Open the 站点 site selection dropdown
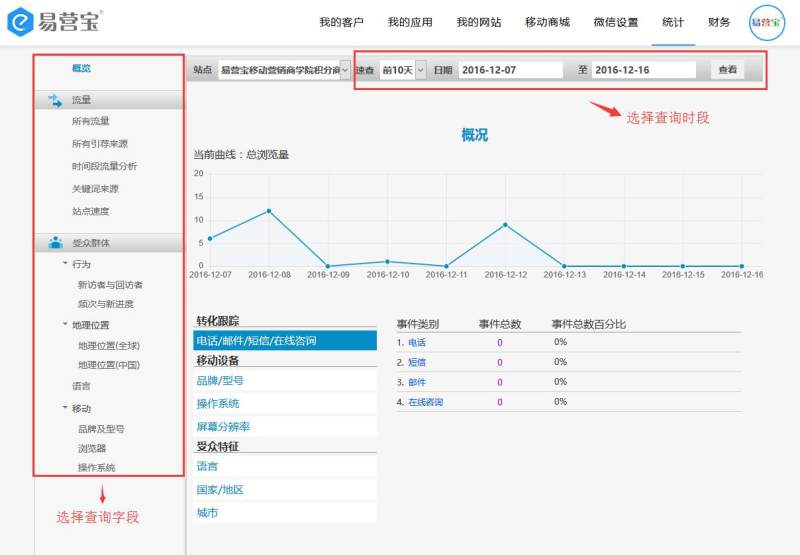Viewport: 800px width, 555px height. click(x=284, y=70)
